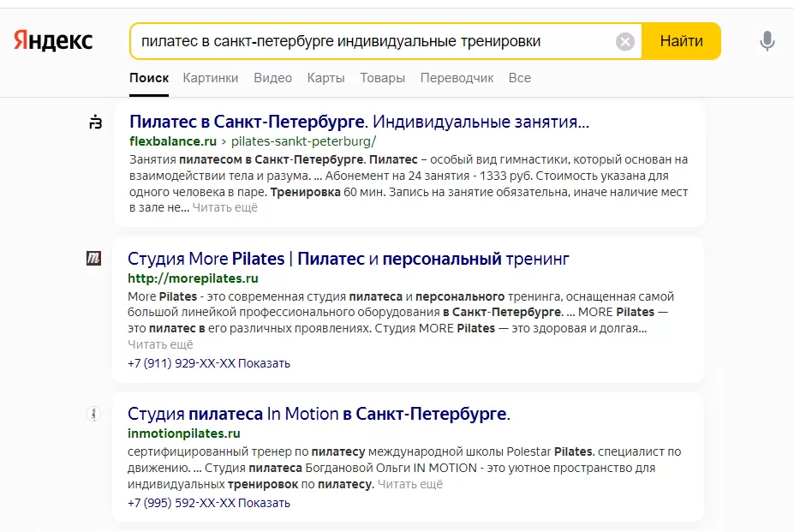
Task: Open the Студия More Pilates result title
Action: pos(349,259)
